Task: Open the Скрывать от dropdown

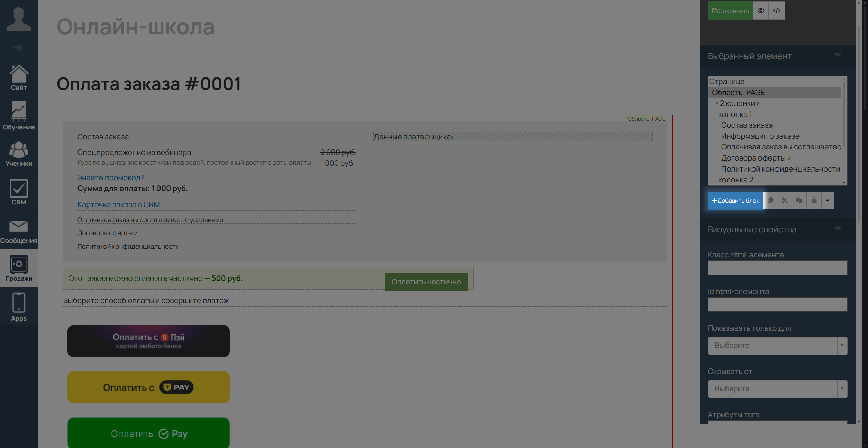Action: pyautogui.click(x=777, y=388)
